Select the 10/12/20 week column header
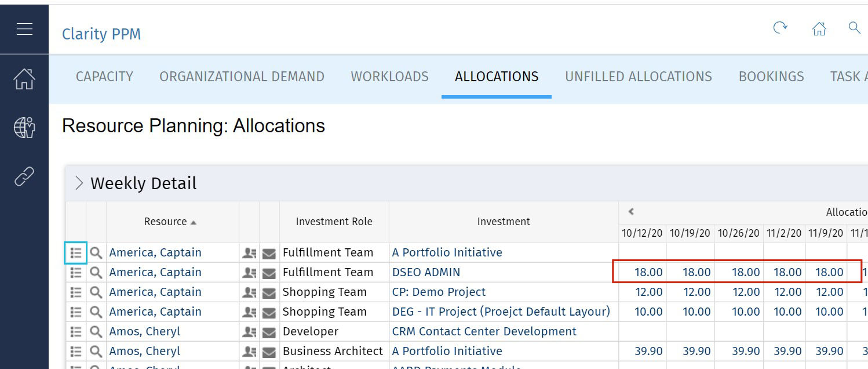Screen dimensions: 868x369 642,233
